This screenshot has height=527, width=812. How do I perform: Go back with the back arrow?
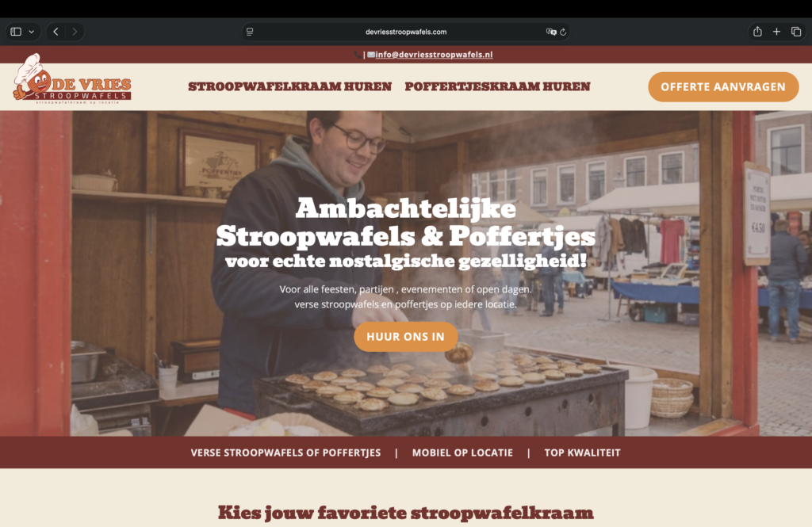click(x=56, y=32)
